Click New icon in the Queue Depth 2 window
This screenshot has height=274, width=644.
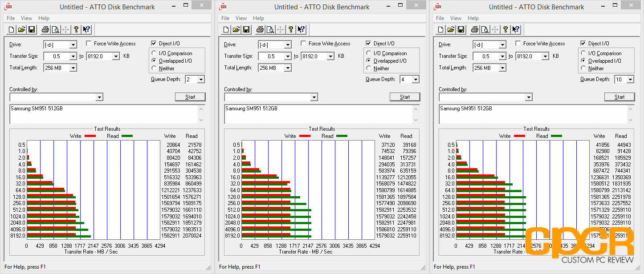point(12,30)
